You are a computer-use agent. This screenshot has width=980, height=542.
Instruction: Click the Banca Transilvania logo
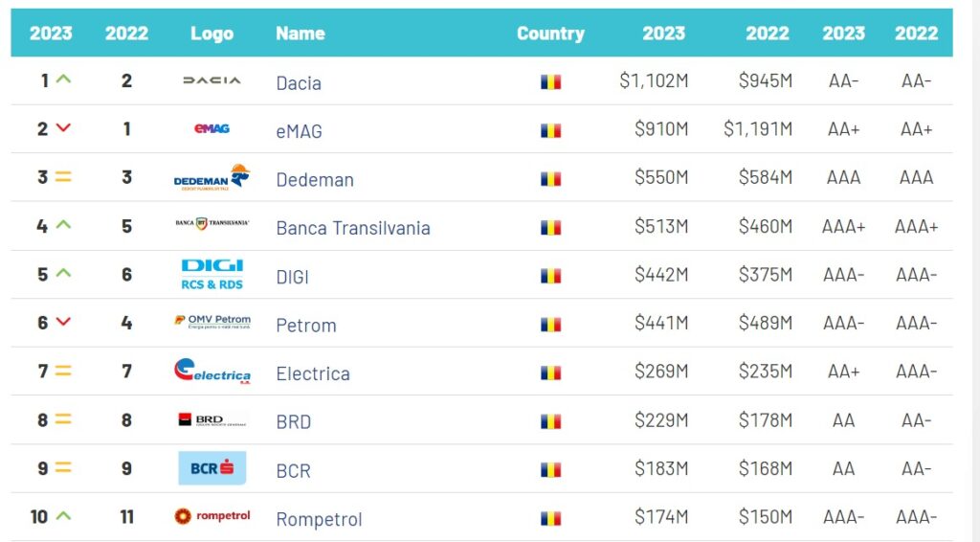(x=212, y=224)
